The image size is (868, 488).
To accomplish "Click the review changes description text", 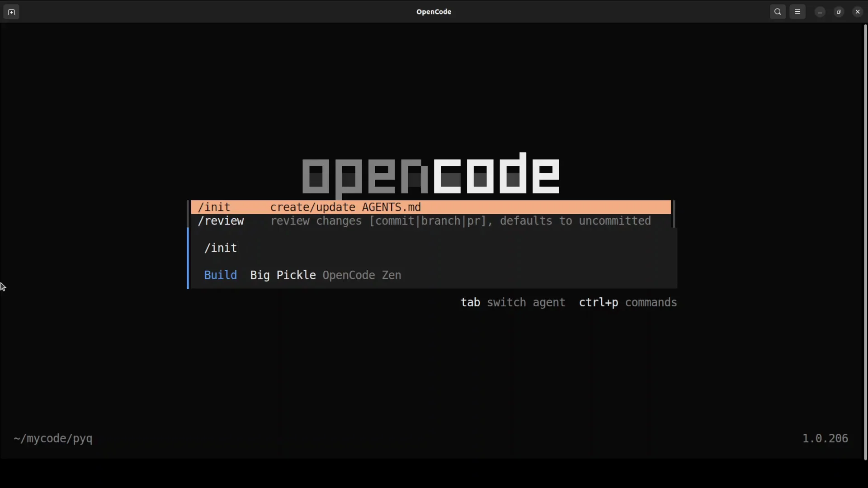I will [460, 221].
